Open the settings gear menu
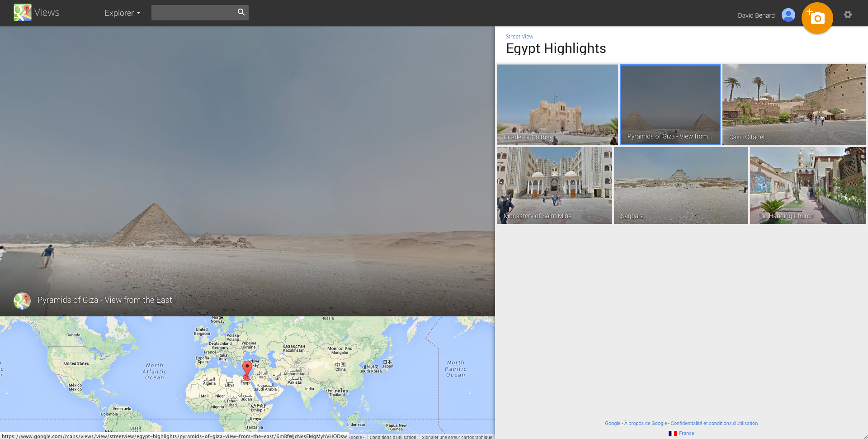The width and height of the screenshot is (868, 439). click(x=848, y=14)
